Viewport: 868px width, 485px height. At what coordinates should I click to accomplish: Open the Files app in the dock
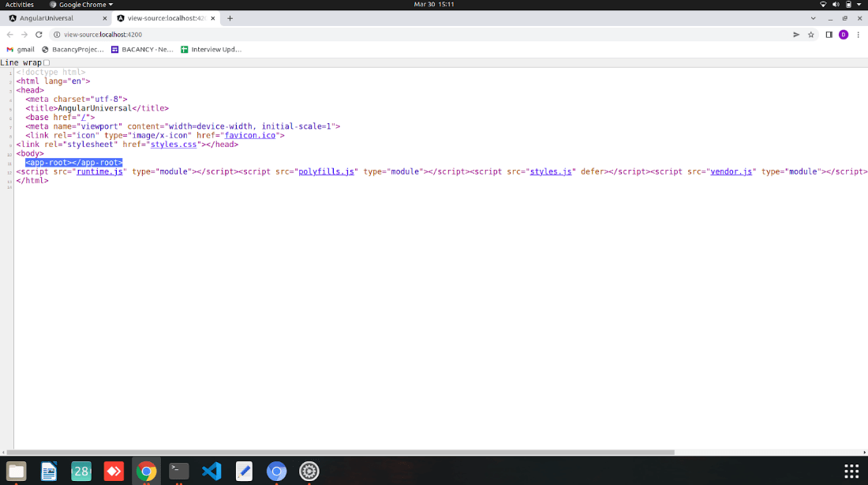[16, 471]
